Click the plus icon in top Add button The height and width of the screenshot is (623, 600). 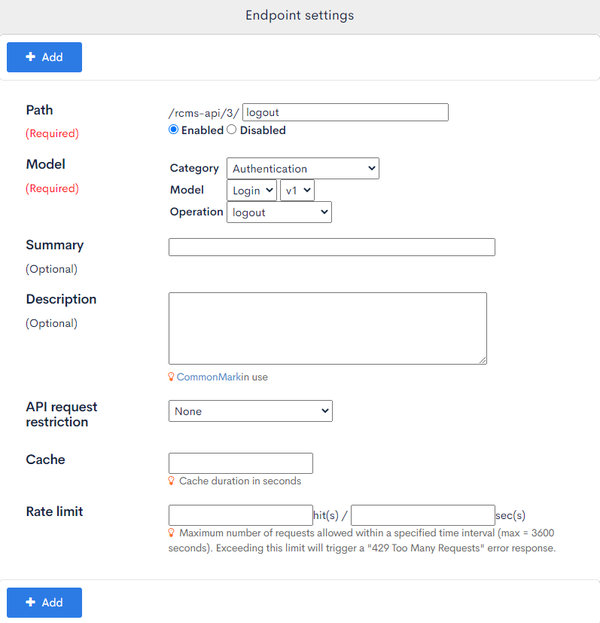pos(31,57)
